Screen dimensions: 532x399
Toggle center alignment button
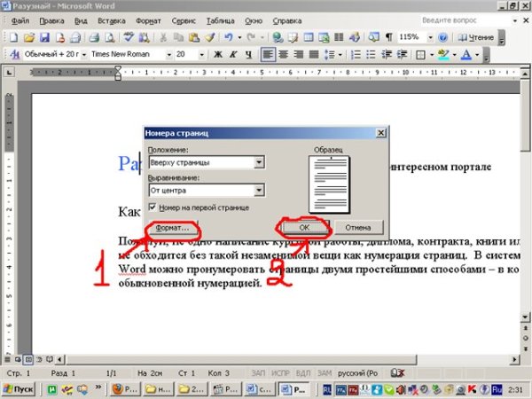(x=284, y=55)
